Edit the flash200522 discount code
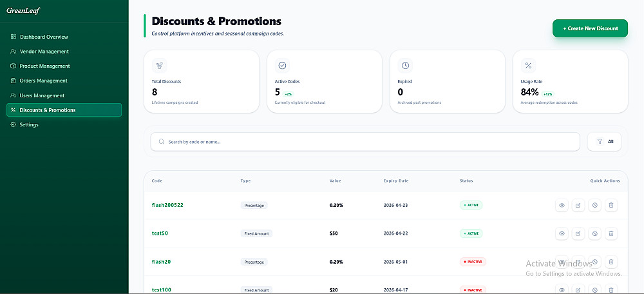Screen dimensions: 644x294 [578, 206]
